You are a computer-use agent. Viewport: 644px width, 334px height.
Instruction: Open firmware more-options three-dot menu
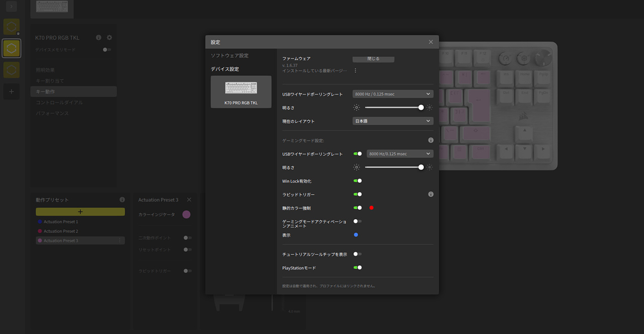(355, 70)
